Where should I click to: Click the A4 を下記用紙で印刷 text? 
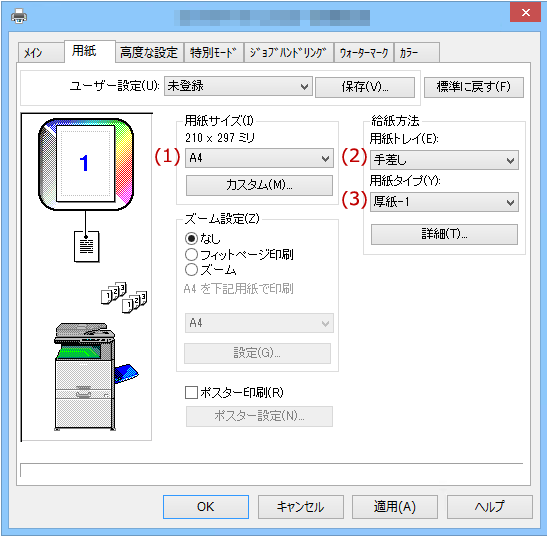(238, 289)
